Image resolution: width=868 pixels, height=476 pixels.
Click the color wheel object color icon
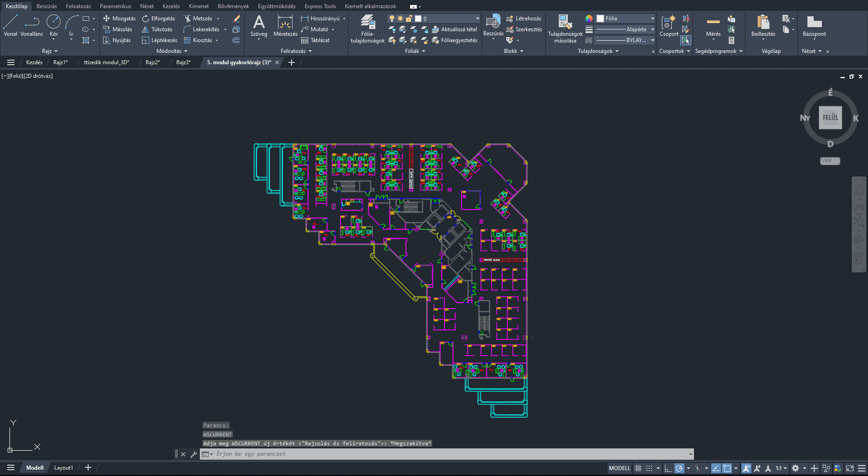click(589, 19)
